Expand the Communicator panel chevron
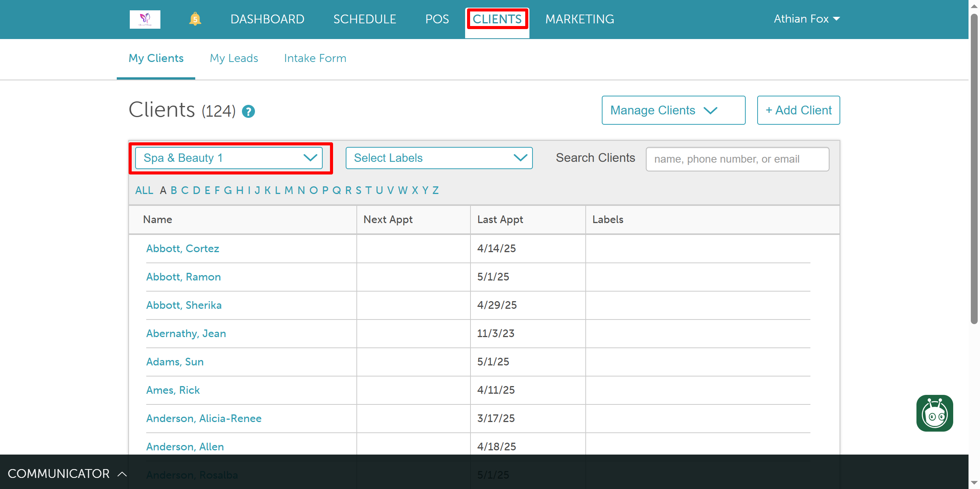The height and width of the screenshot is (489, 980). tap(122, 474)
